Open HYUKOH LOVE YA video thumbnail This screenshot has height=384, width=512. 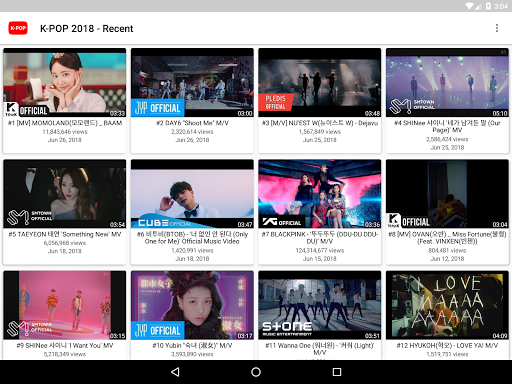(447, 305)
